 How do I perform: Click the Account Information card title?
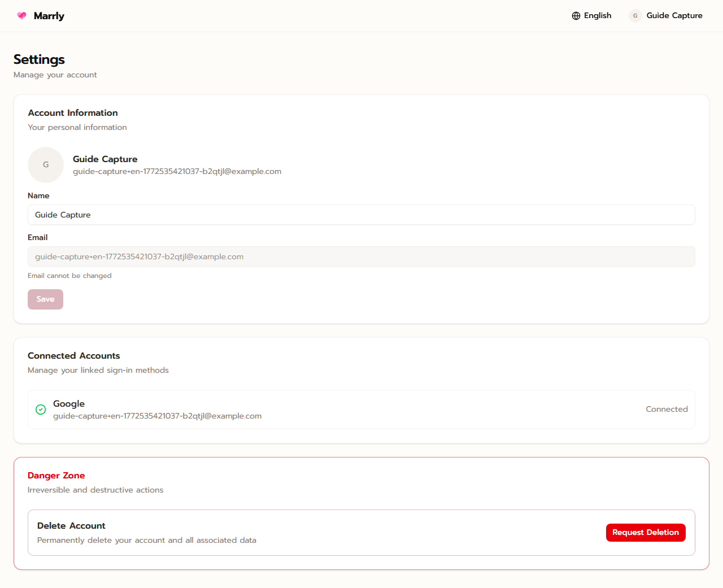pos(73,113)
